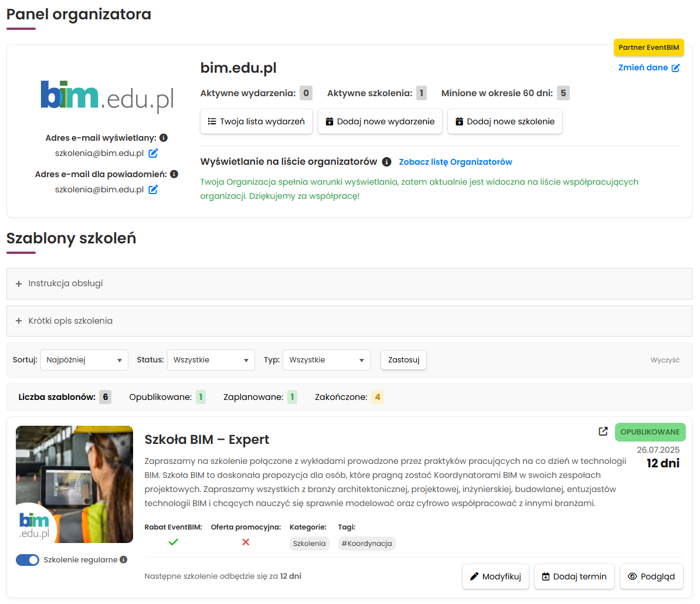The width and height of the screenshot is (700, 604).
Task: Open Twoja lista wydarzeń
Action: pos(256,121)
